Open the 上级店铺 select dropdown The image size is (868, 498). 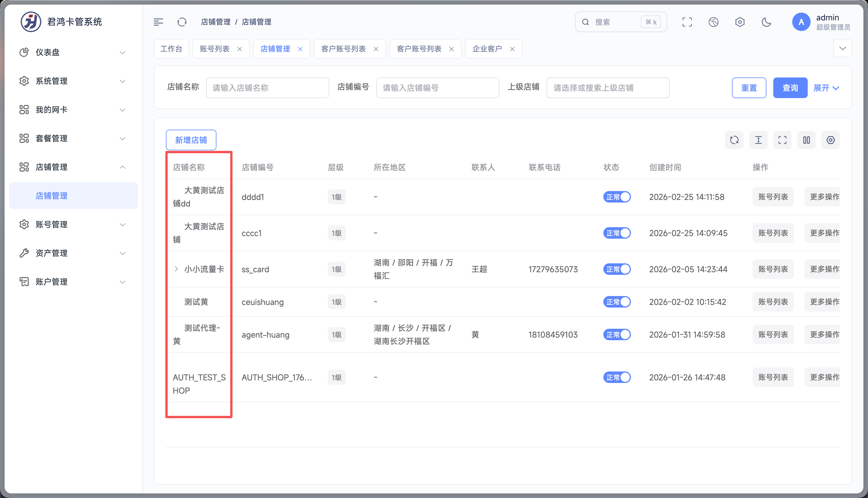pyautogui.click(x=608, y=88)
